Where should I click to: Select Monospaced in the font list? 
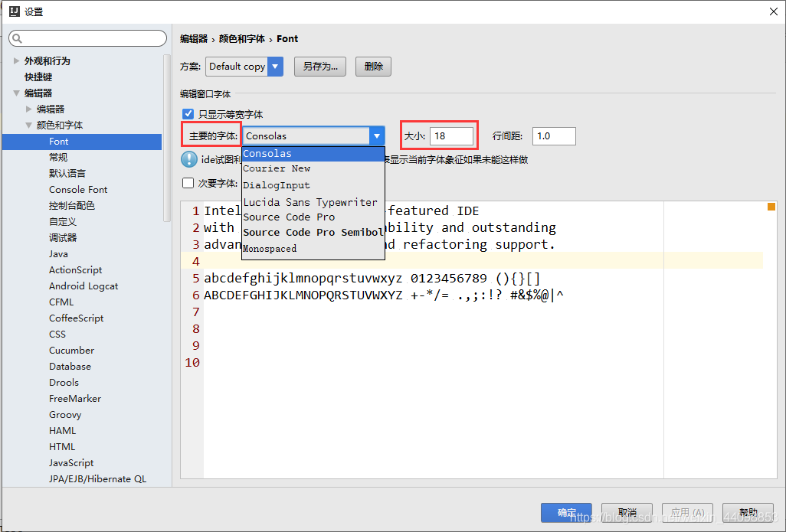(x=313, y=249)
